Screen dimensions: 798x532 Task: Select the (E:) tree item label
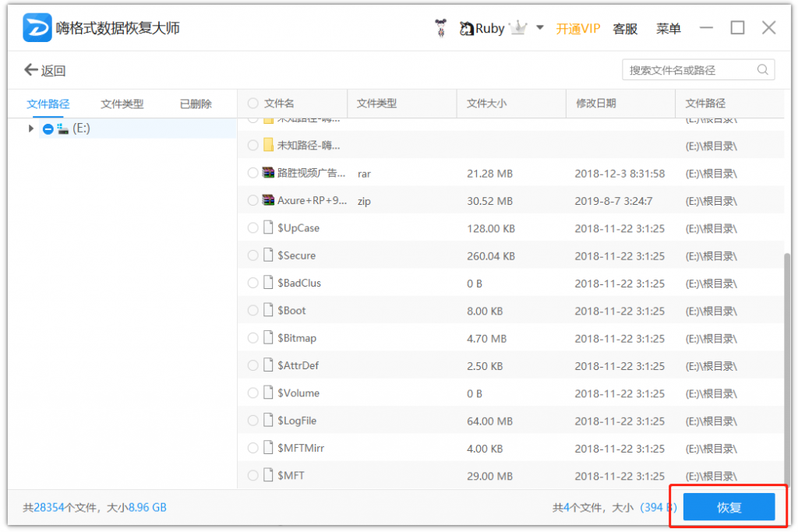coord(81,129)
